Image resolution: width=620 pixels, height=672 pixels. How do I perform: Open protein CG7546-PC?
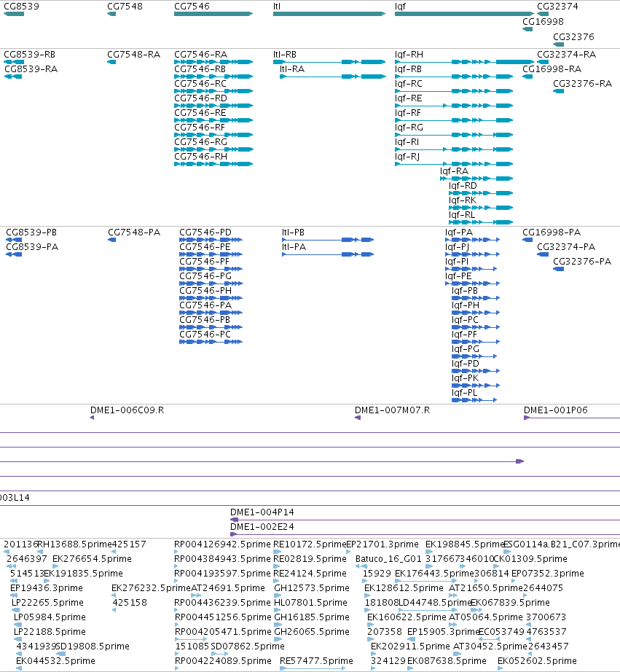205,335
